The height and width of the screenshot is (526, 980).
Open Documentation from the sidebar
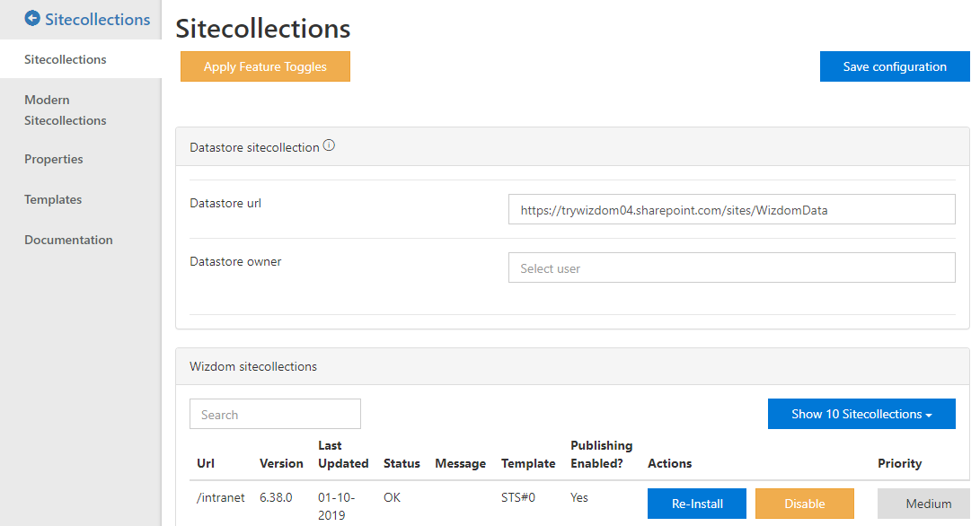(x=69, y=240)
